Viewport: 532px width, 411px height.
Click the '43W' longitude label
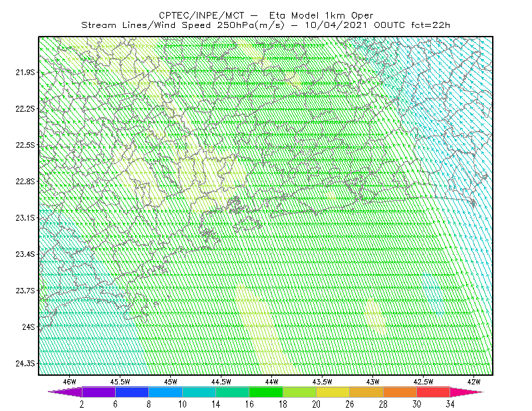373,382
